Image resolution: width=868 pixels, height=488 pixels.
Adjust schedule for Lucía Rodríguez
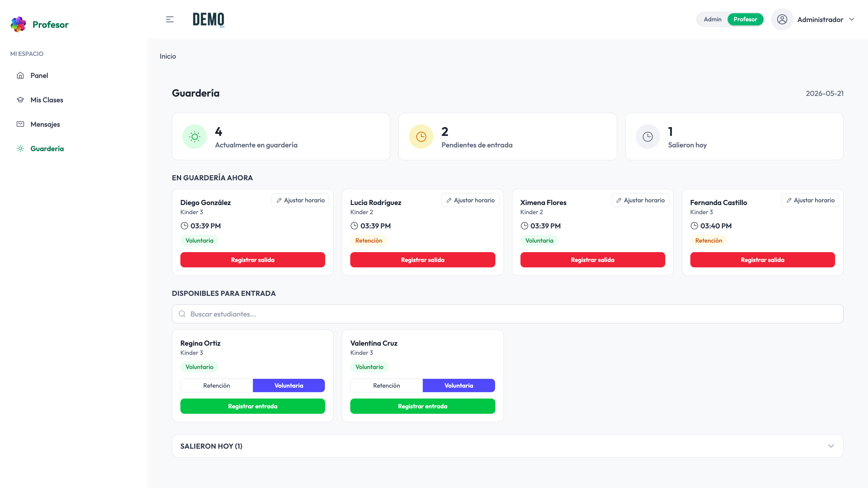click(470, 200)
